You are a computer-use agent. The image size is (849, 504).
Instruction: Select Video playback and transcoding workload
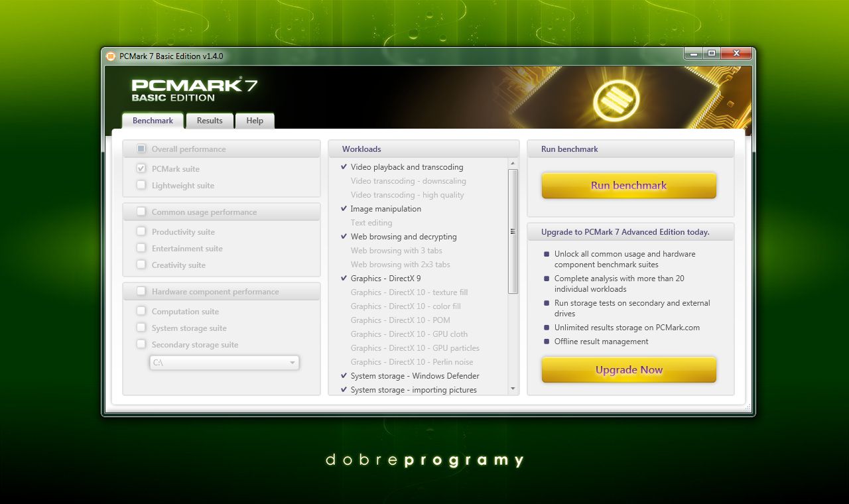[407, 167]
